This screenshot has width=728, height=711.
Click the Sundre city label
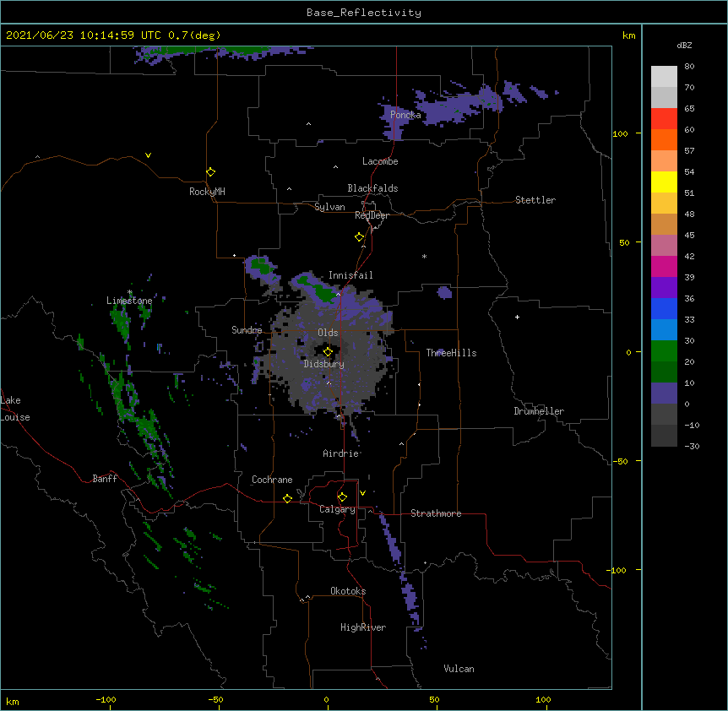pyautogui.click(x=247, y=330)
